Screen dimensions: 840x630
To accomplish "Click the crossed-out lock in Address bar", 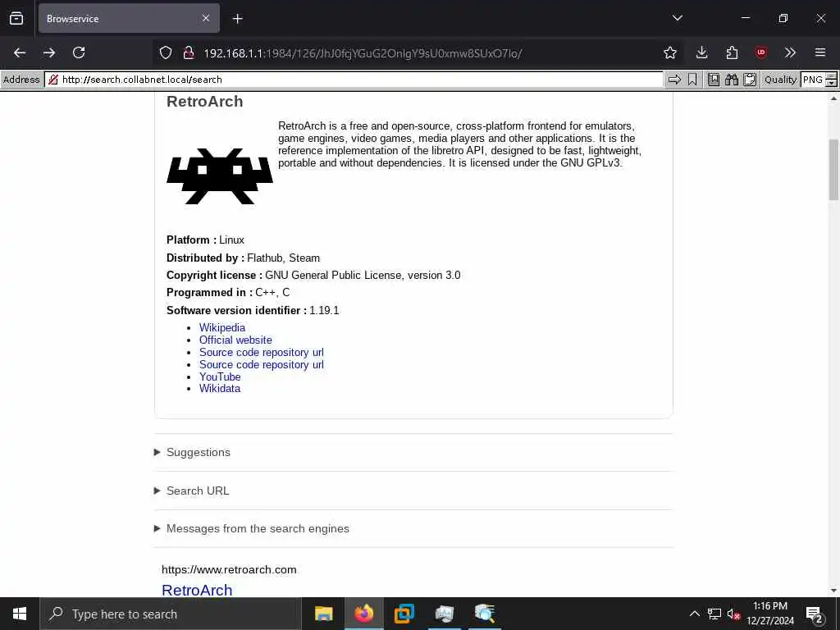I will pos(52,80).
